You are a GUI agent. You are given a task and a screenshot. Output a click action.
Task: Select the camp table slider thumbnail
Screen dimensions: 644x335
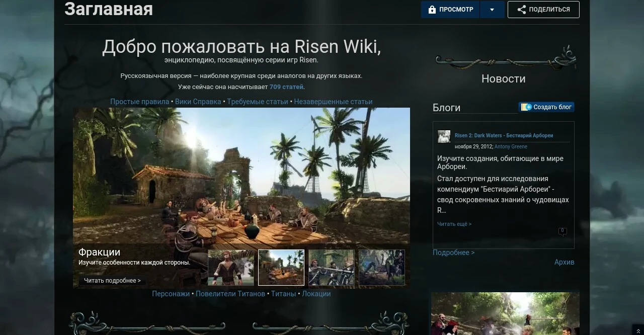coord(281,268)
